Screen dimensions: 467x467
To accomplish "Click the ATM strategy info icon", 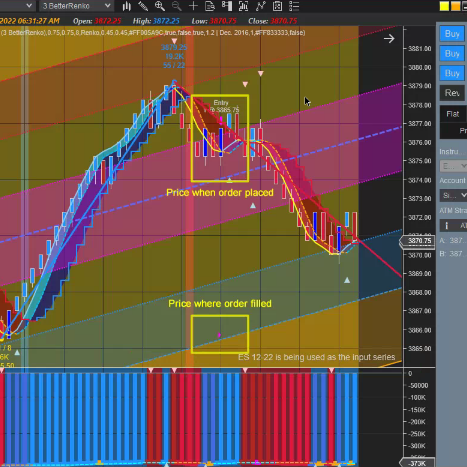I will tap(447, 226).
